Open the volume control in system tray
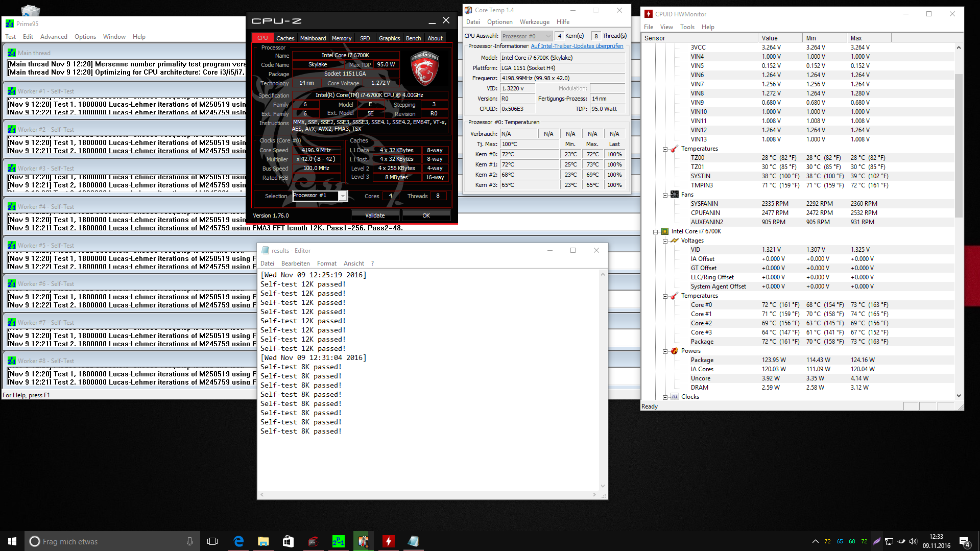 click(x=913, y=541)
